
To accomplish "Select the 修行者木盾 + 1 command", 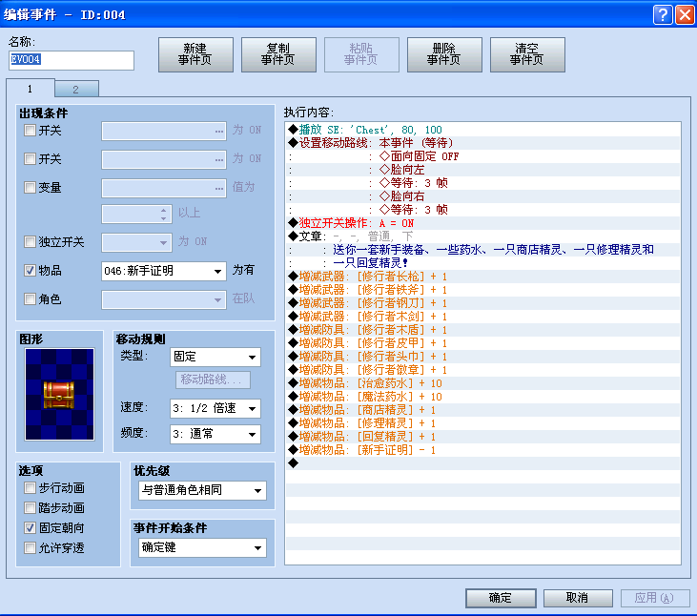I will pyautogui.click(x=482, y=330).
